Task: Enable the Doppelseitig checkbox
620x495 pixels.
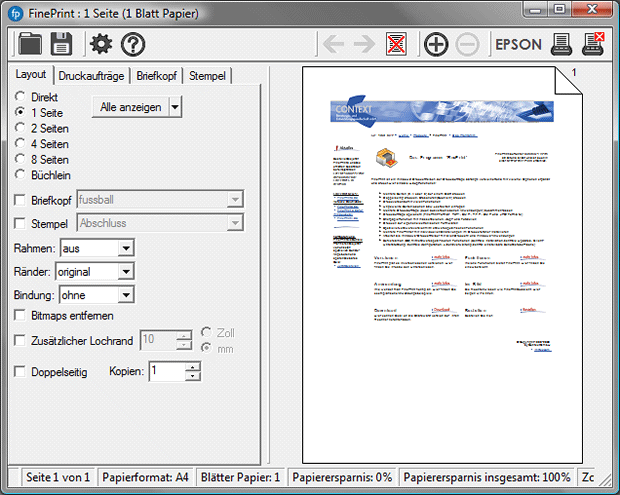Action: coord(19,371)
